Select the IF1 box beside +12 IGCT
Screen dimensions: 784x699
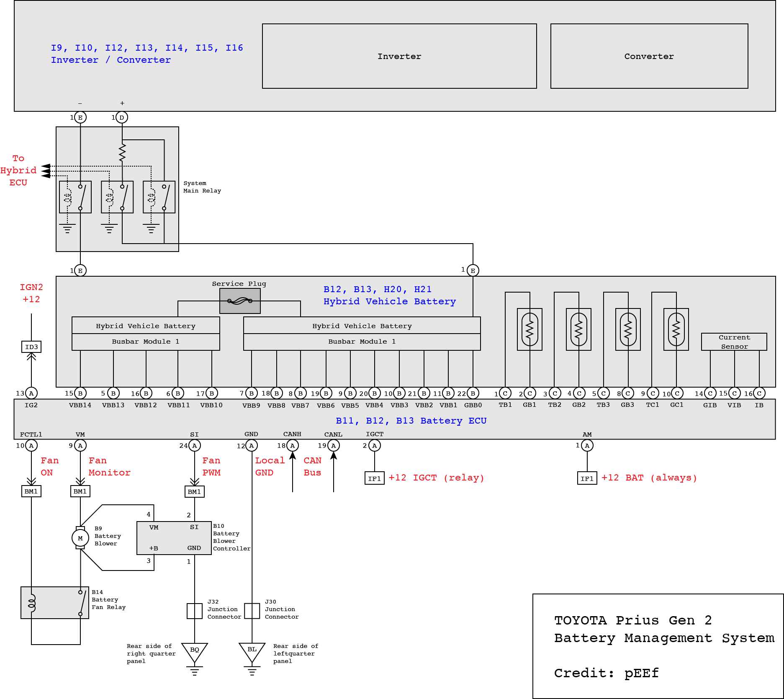pos(375,478)
